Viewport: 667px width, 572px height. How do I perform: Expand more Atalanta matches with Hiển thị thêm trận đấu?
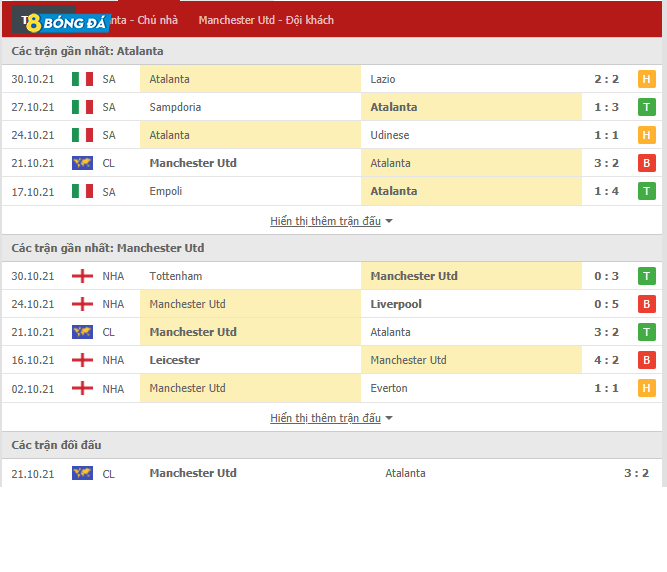pyautogui.click(x=331, y=221)
